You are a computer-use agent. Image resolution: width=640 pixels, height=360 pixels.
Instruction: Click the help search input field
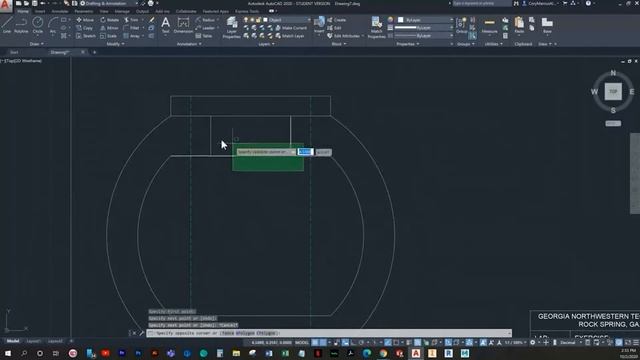[481, 3]
